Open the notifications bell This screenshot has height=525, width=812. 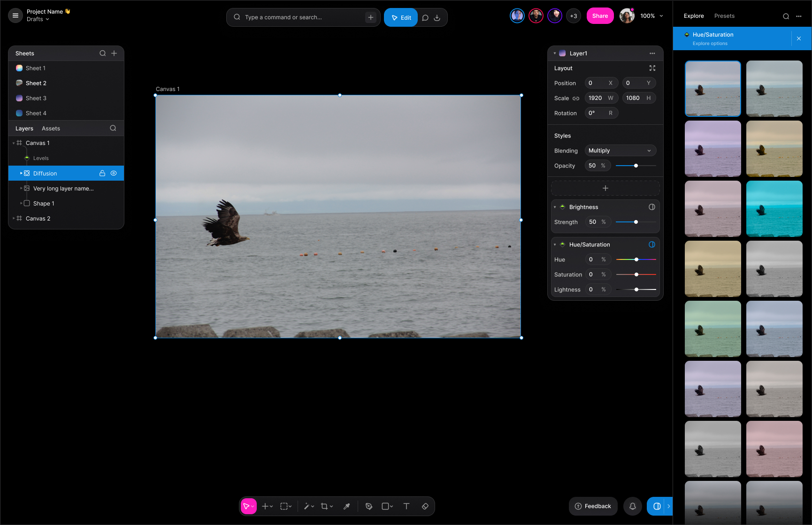[x=632, y=506]
